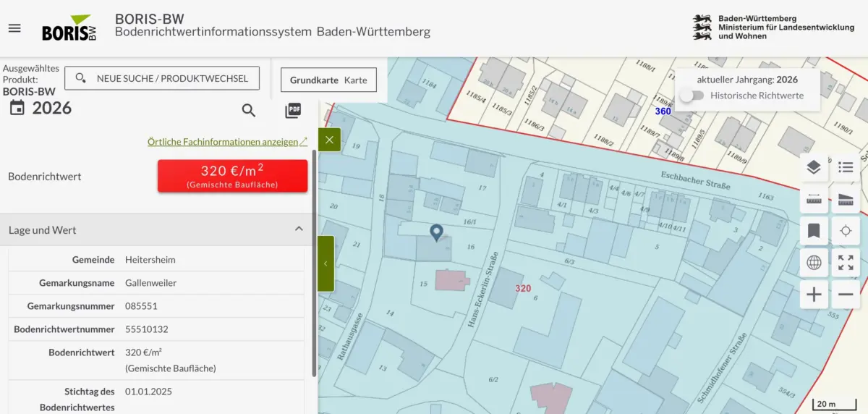Zoom out on the map
Image resolution: width=868 pixels, height=414 pixels.
point(846,295)
